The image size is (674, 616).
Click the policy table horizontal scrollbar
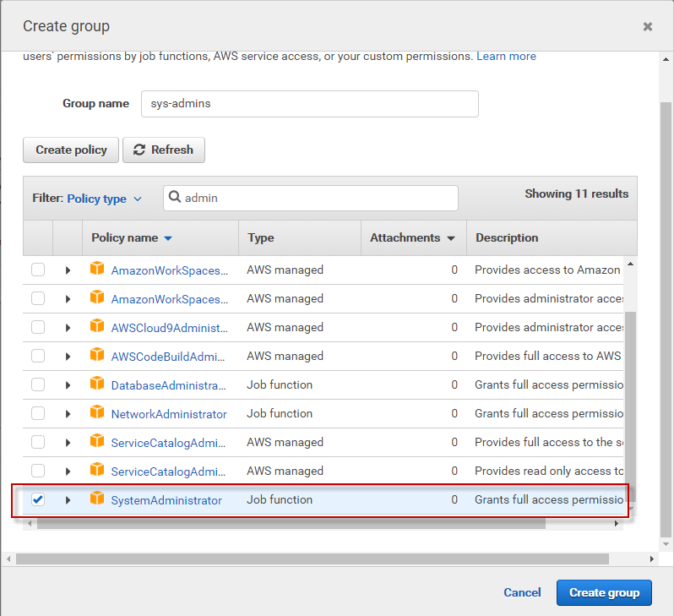(x=291, y=524)
